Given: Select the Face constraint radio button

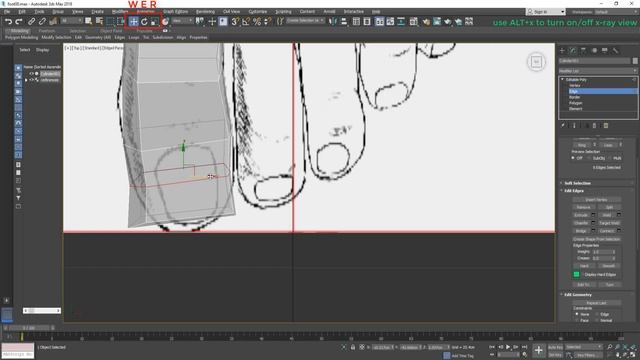Looking at the screenshot, I should click(577, 320).
